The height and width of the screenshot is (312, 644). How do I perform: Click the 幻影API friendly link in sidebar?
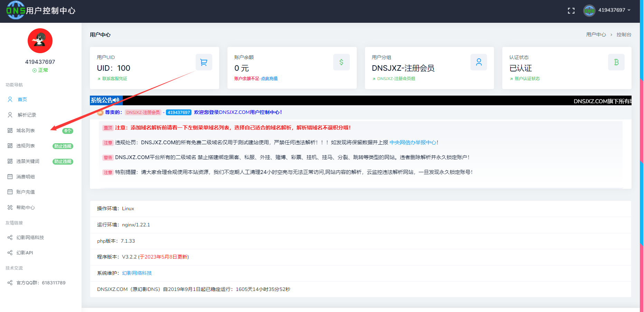tap(25, 253)
